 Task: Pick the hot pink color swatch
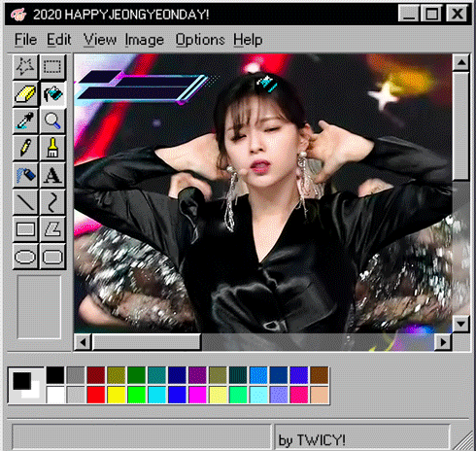coord(299,395)
